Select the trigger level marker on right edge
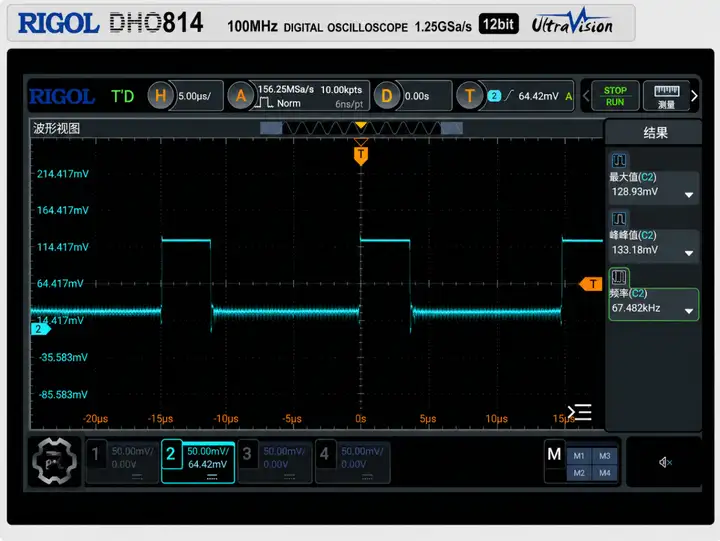The width and height of the screenshot is (720, 541). 591,284
